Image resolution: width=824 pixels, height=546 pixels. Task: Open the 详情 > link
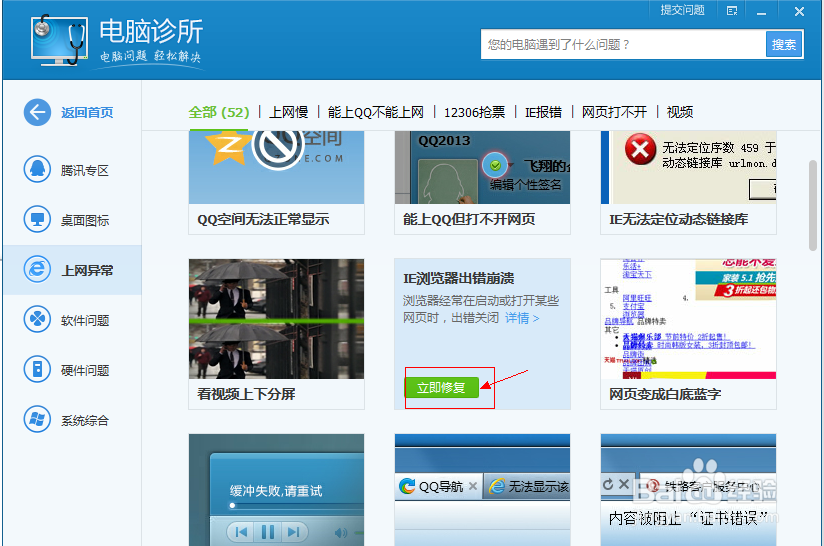click(x=522, y=318)
